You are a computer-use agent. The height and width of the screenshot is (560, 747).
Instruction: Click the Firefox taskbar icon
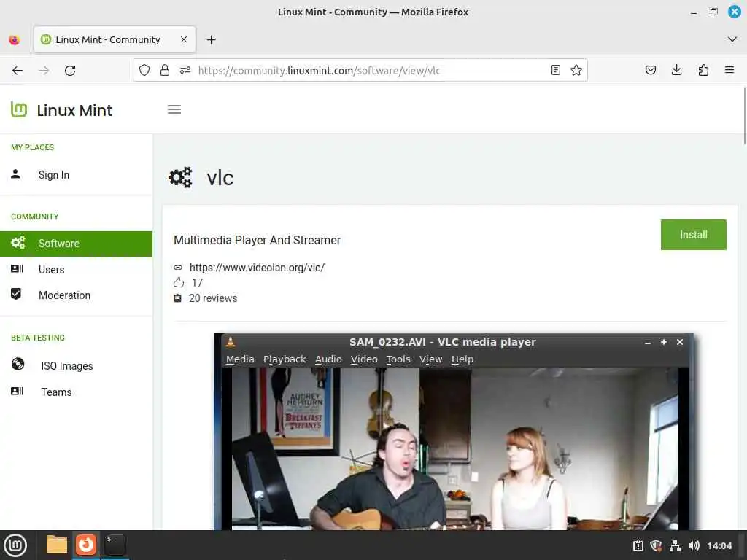point(86,545)
